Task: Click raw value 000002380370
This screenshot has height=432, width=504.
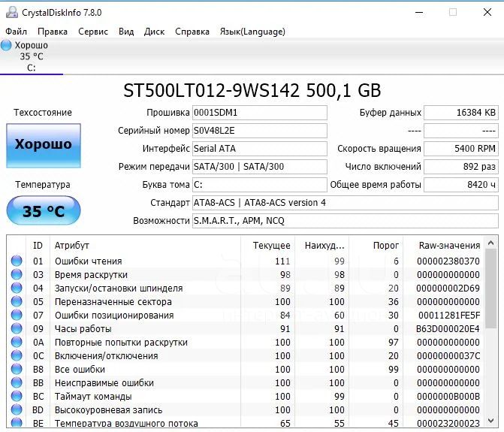Action: (448, 261)
